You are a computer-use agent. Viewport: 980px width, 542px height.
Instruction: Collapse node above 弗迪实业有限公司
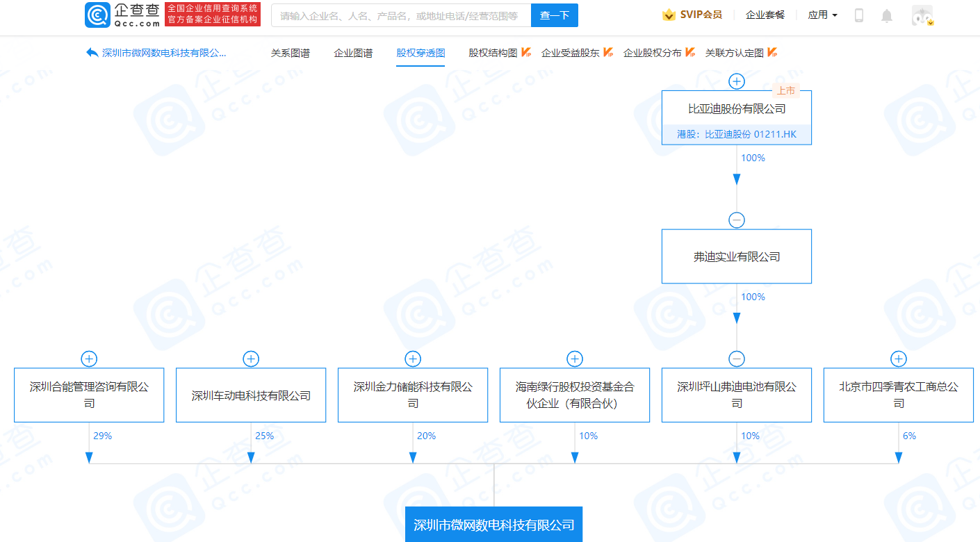[x=736, y=220]
